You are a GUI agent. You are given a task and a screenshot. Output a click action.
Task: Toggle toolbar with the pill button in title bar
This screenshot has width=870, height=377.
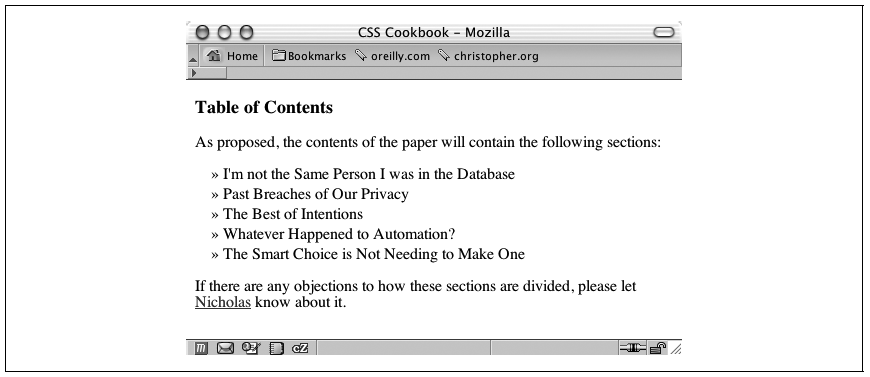664,32
